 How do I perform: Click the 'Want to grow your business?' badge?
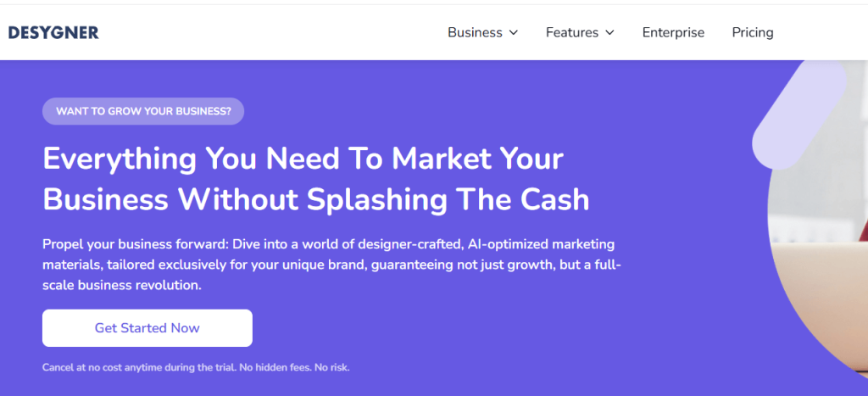click(x=143, y=111)
